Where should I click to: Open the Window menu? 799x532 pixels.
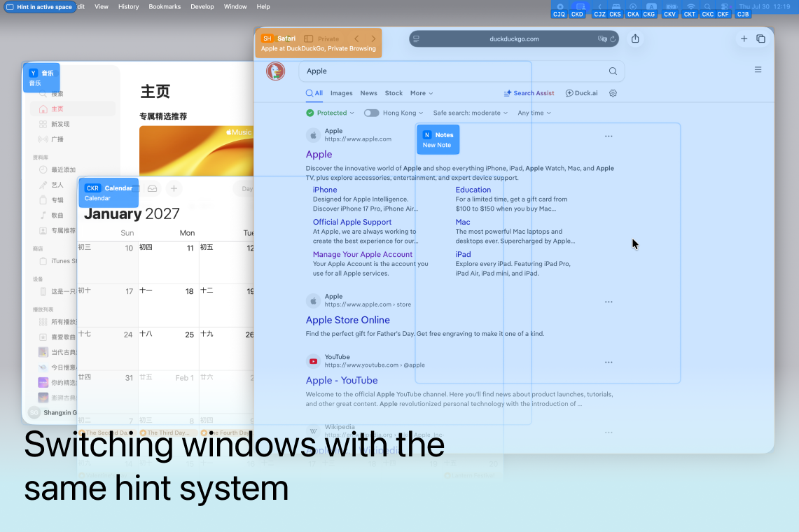point(235,6)
